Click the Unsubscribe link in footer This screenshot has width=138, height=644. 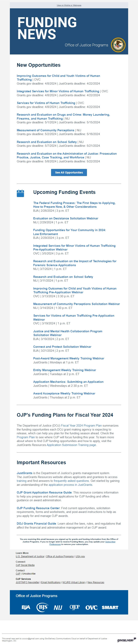pos(29,574)
